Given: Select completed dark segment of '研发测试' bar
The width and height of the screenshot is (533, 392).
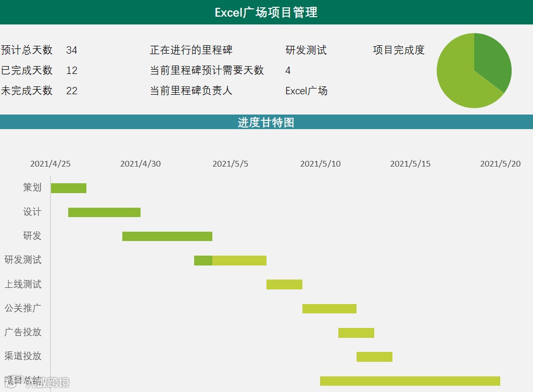Looking at the screenshot, I should (x=204, y=260).
